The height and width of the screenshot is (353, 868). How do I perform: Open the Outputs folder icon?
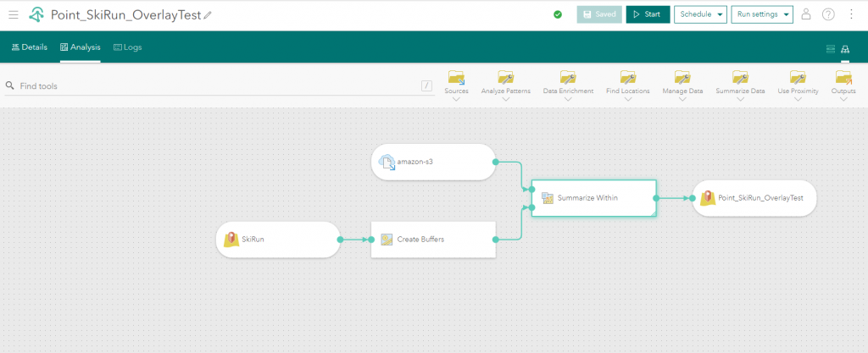click(843, 78)
